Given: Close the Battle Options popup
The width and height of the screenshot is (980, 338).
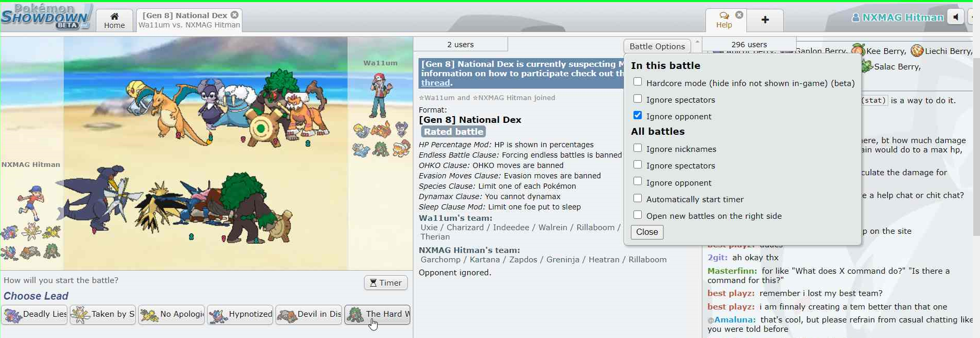Looking at the screenshot, I should 647,232.
